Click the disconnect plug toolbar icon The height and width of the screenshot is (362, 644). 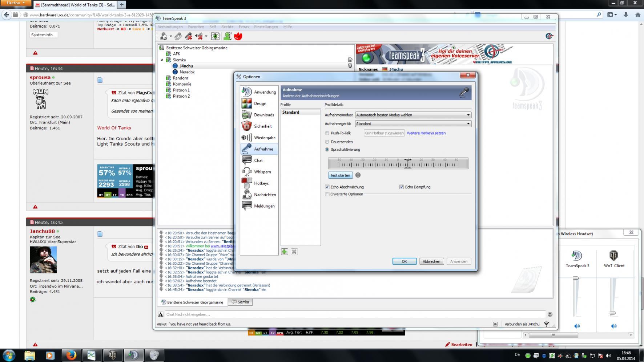pyautogui.click(x=178, y=36)
